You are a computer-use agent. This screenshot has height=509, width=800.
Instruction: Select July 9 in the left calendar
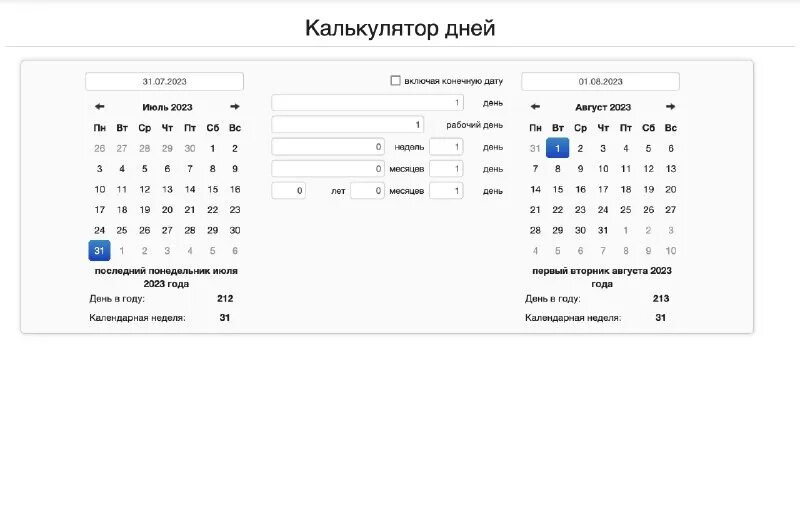tap(235, 169)
